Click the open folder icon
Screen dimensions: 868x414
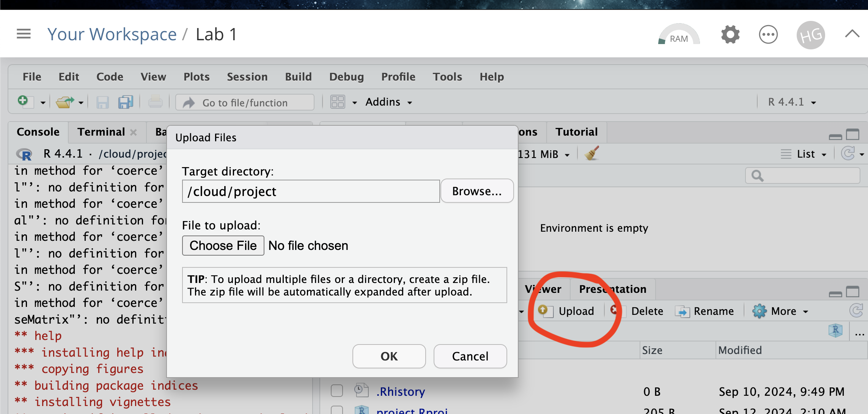coord(65,102)
